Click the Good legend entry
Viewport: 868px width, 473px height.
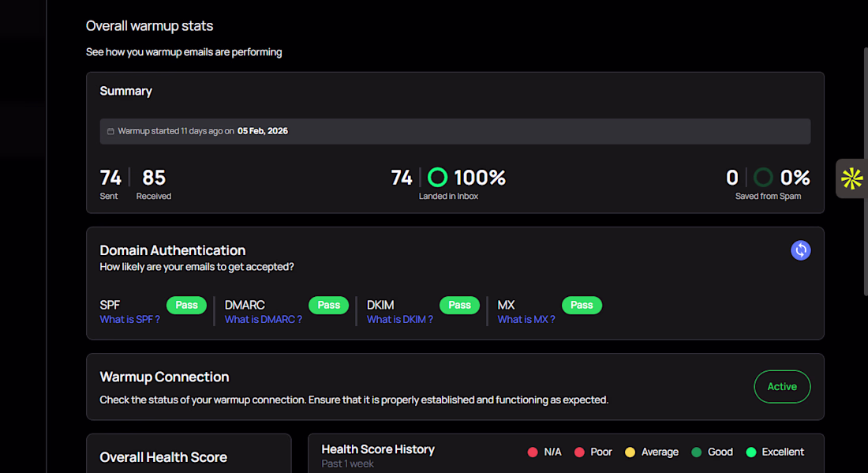712,452
